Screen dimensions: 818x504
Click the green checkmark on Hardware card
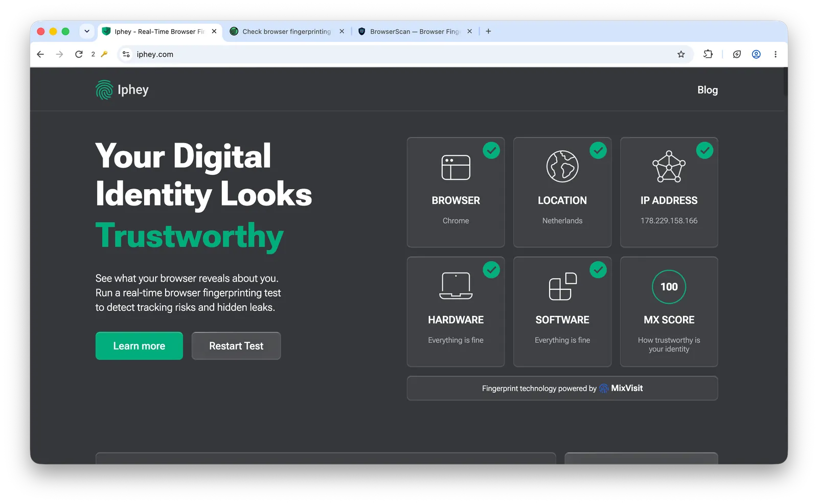click(491, 269)
